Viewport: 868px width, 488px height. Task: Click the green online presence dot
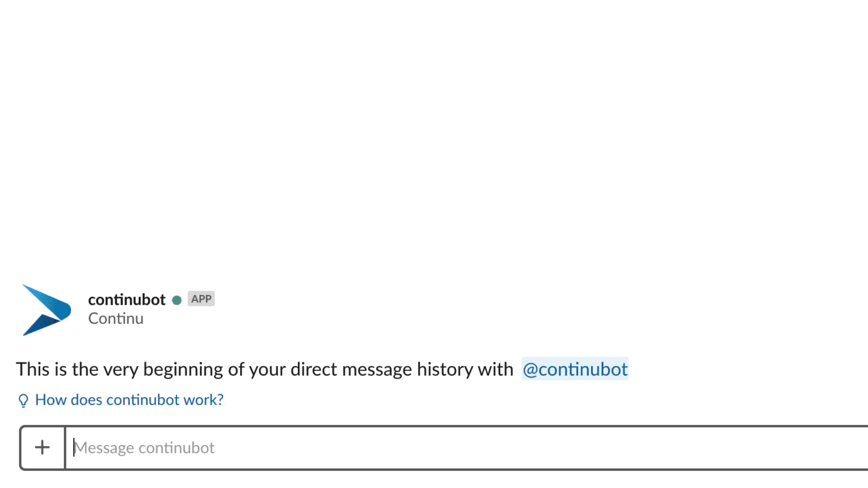pos(177,300)
